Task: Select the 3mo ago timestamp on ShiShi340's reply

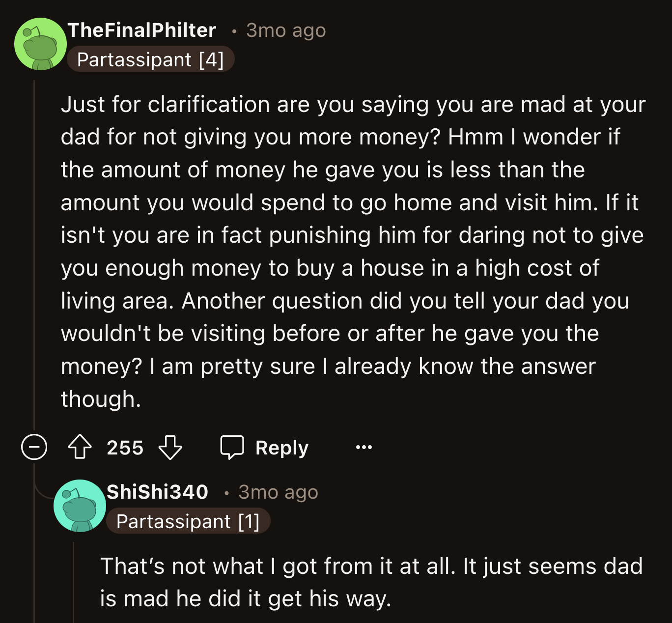Action: click(278, 492)
